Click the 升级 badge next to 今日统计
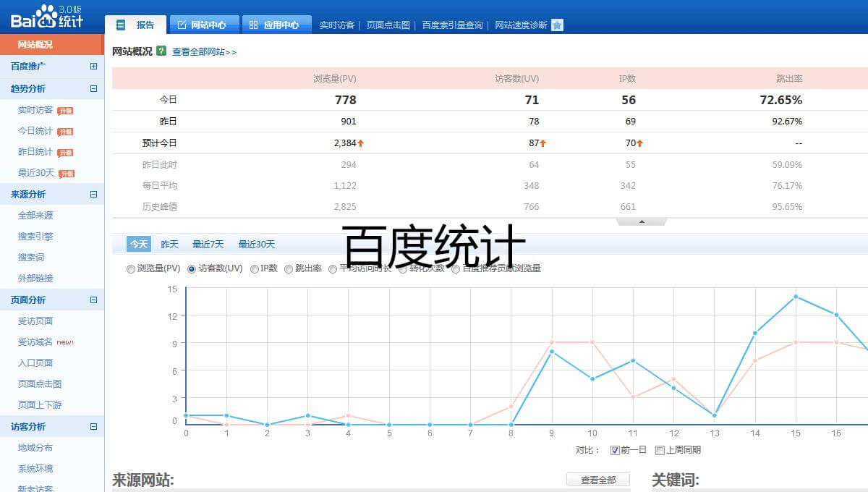868x492 pixels. click(x=65, y=132)
